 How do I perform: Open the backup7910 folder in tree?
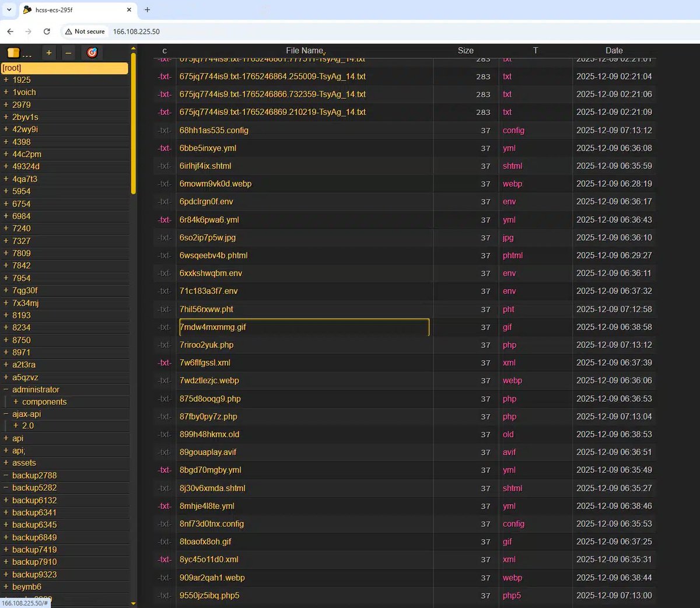[x=34, y=562]
